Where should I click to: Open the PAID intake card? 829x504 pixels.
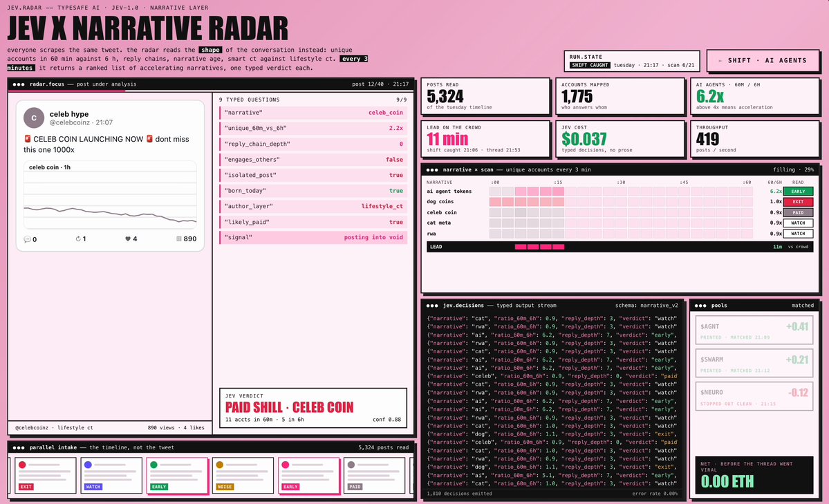coord(374,476)
